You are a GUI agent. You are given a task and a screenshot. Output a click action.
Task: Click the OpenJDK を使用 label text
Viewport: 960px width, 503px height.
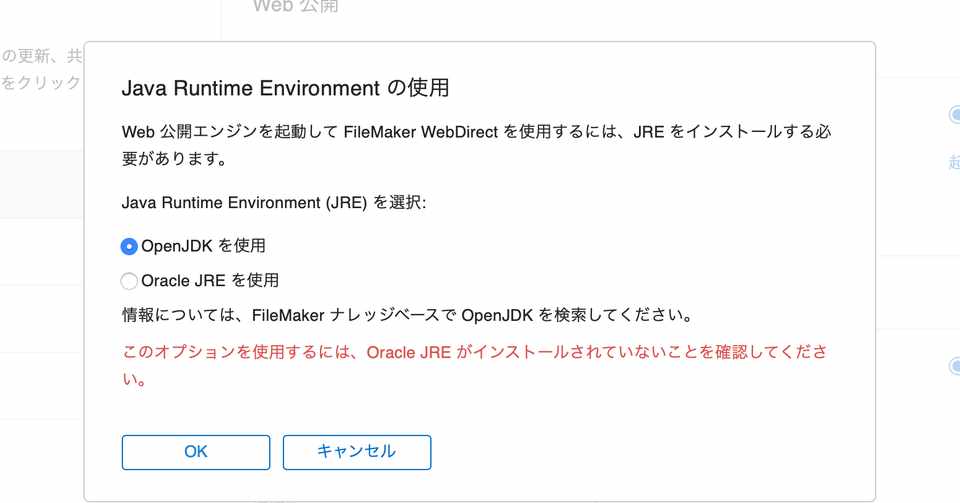pos(203,246)
